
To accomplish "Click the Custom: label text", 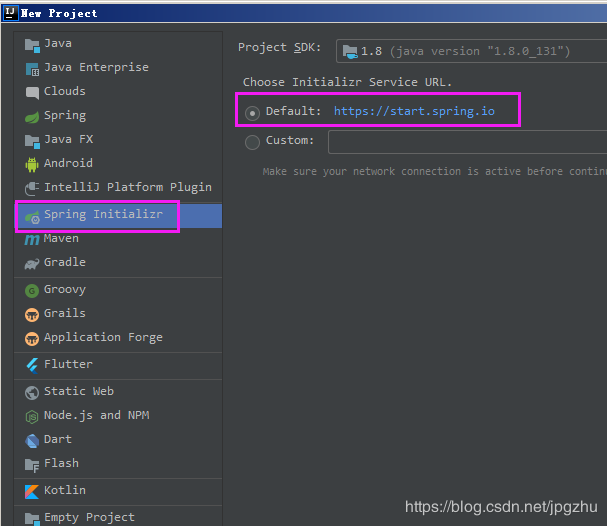I will tap(290, 140).
